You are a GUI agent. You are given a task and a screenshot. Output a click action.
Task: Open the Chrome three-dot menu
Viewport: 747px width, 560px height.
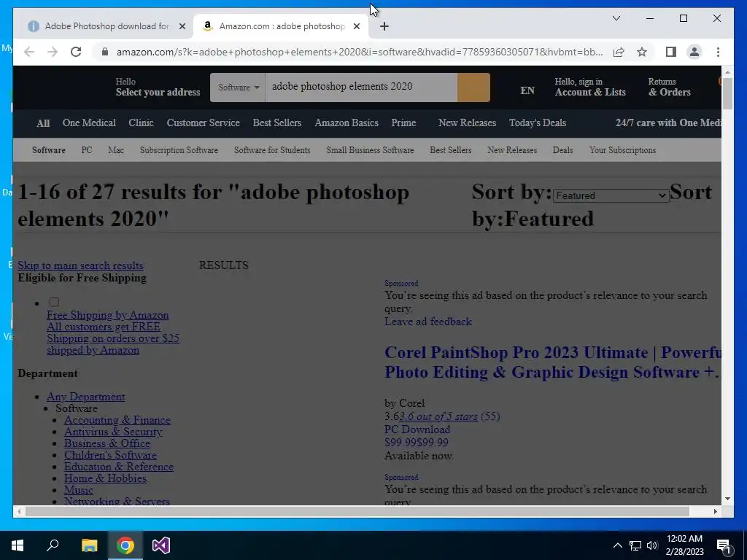point(718,52)
